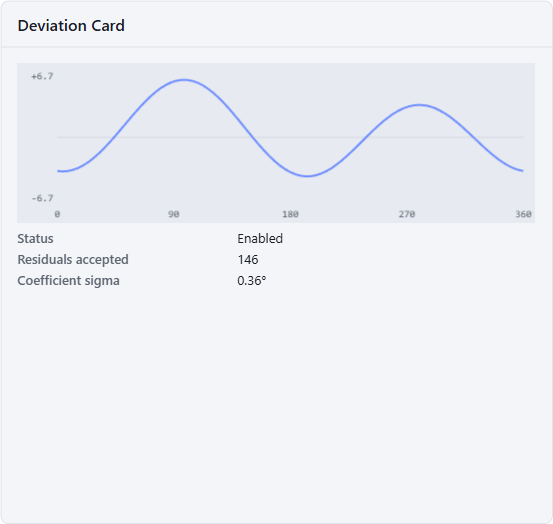The height and width of the screenshot is (524, 553).
Task: Click the 0.36° sigma value
Action: (x=251, y=281)
